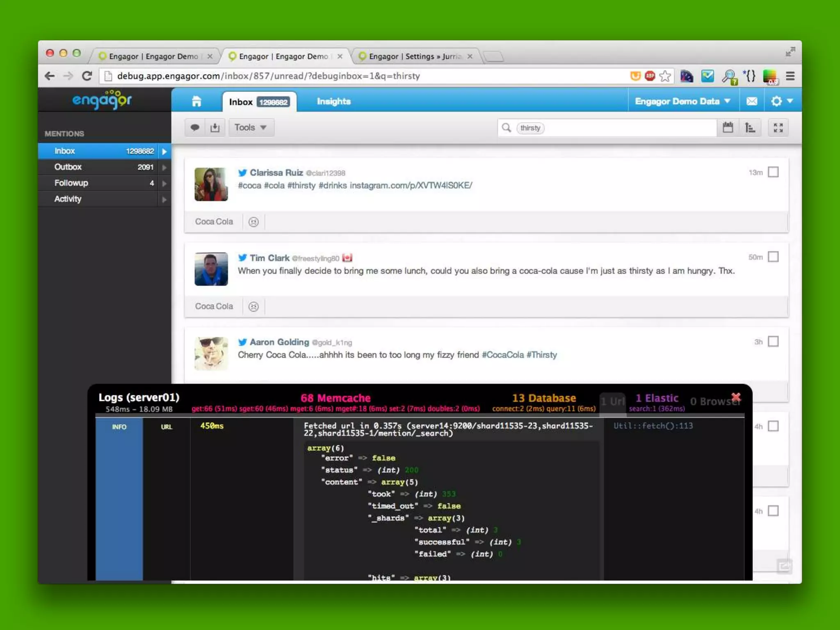This screenshot has width=840, height=630.
Task: Switch to the Insights tab
Action: pos(333,101)
